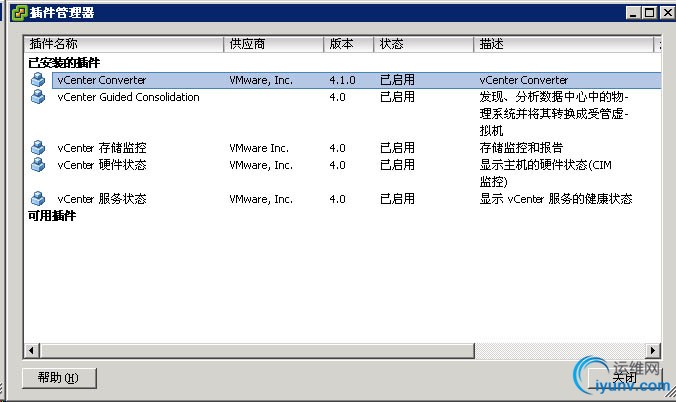676x402 pixels.
Task: Click the vendor 'VMware Inc.' of 存储监控
Action: (x=259, y=148)
